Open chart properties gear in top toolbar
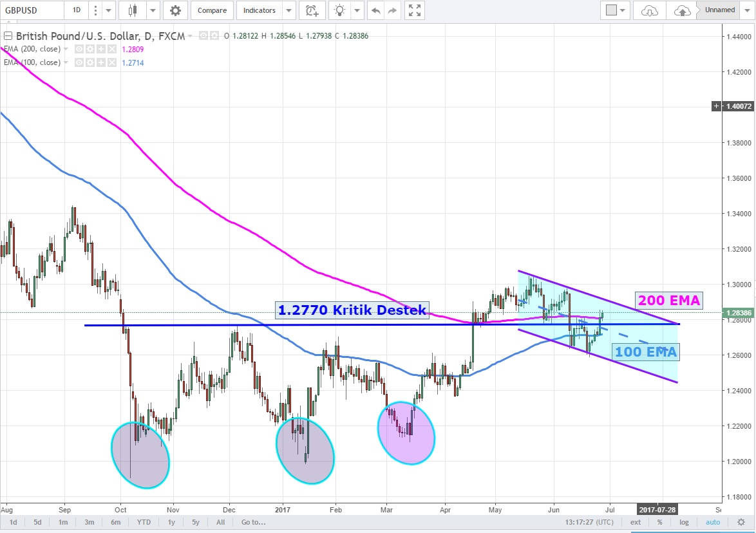756x533 pixels. [175, 10]
